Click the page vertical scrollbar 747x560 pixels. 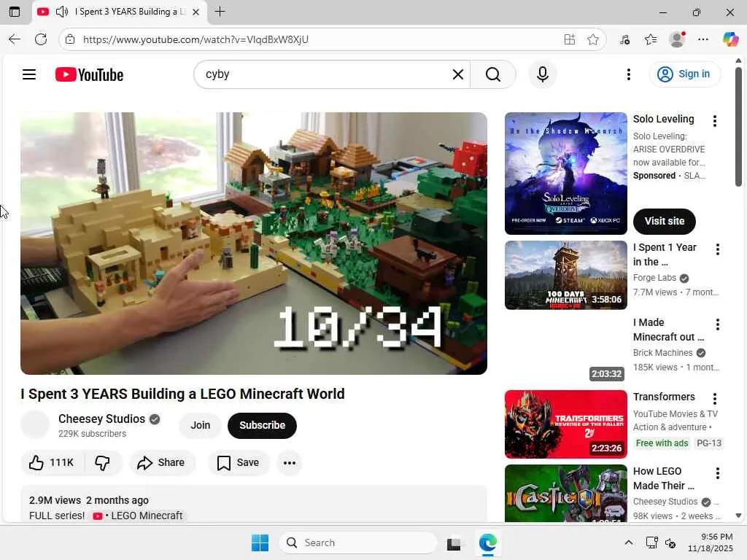738,126
